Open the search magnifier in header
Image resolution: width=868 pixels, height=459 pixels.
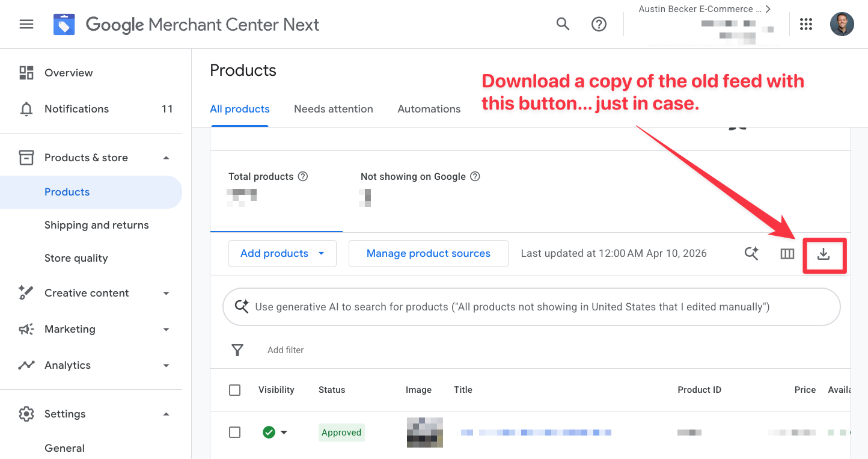tap(563, 24)
